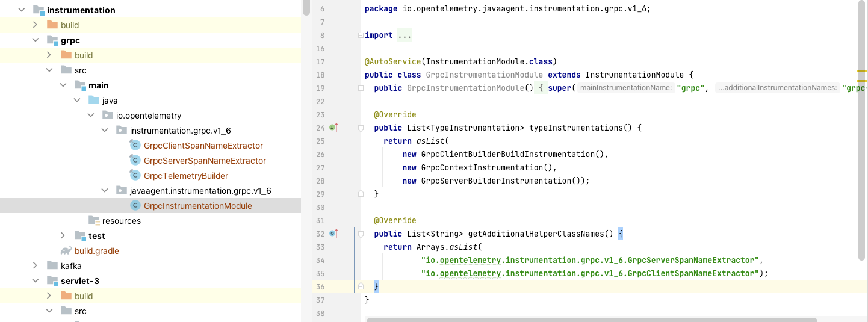Collapse the servlet-3 module chevron
Image resolution: width=868 pixels, height=322 pixels.
pos(35,281)
